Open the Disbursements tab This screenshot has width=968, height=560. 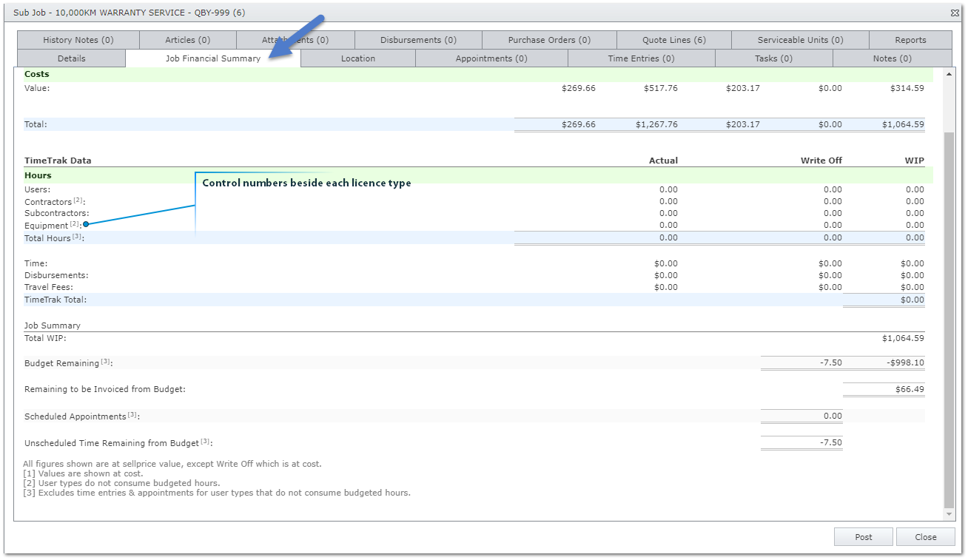[x=418, y=40]
